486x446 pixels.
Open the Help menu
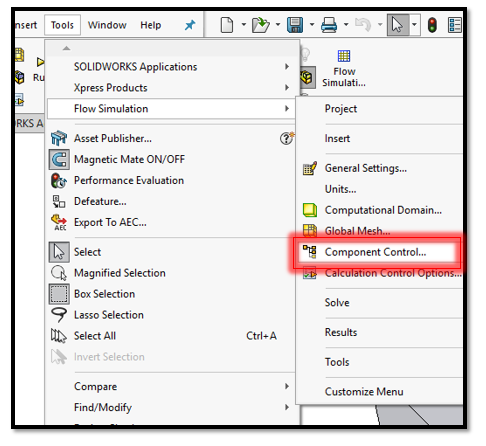click(x=151, y=25)
